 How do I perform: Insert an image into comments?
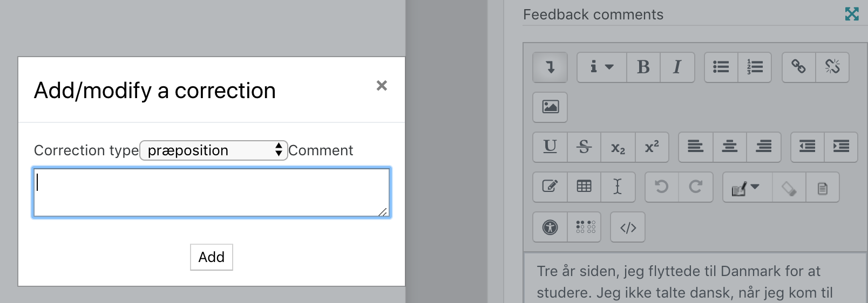click(x=550, y=107)
